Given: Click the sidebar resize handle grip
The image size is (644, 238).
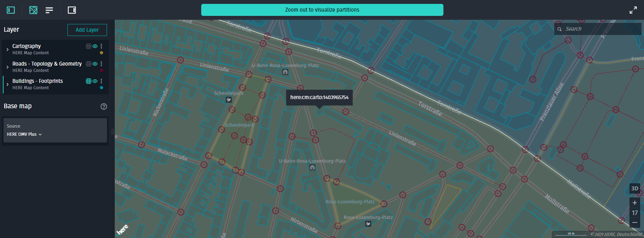Looking at the screenshot, I should coord(113,132).
